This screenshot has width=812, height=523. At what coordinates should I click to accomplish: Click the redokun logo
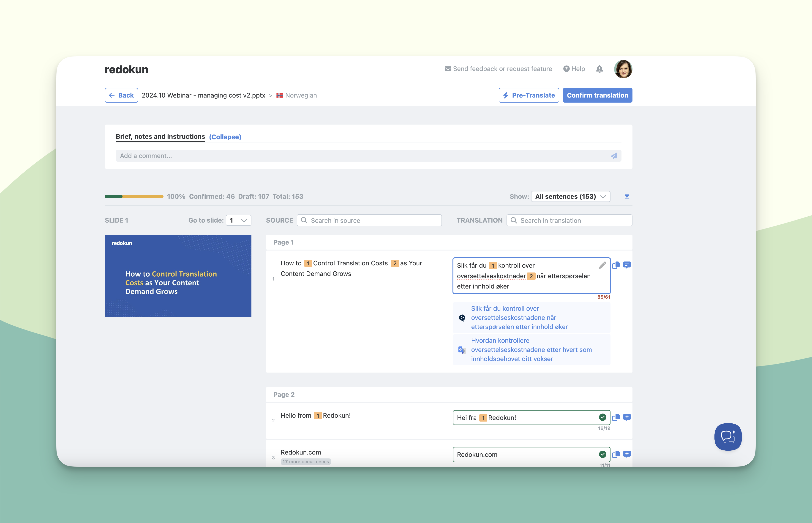[x=126, y=69]
